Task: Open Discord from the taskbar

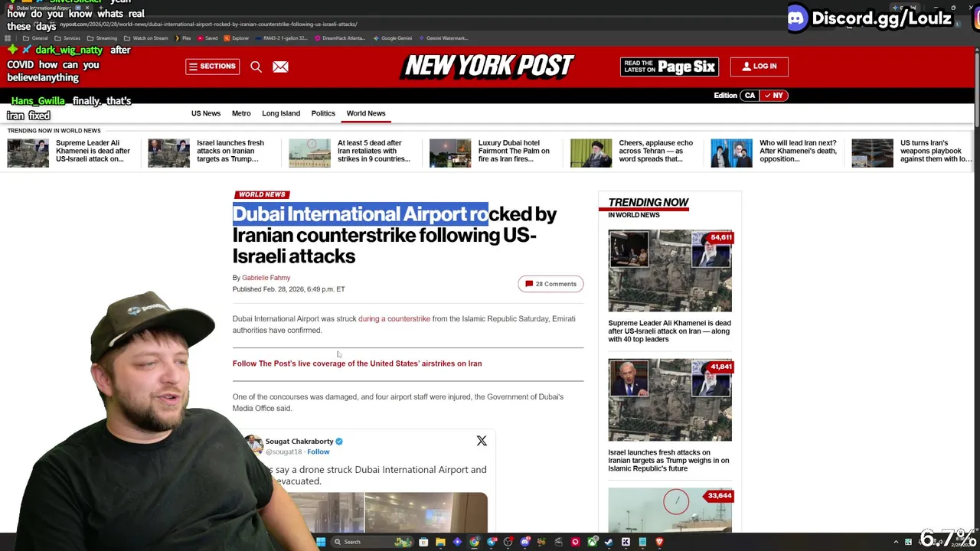Action: pos(525,542)
